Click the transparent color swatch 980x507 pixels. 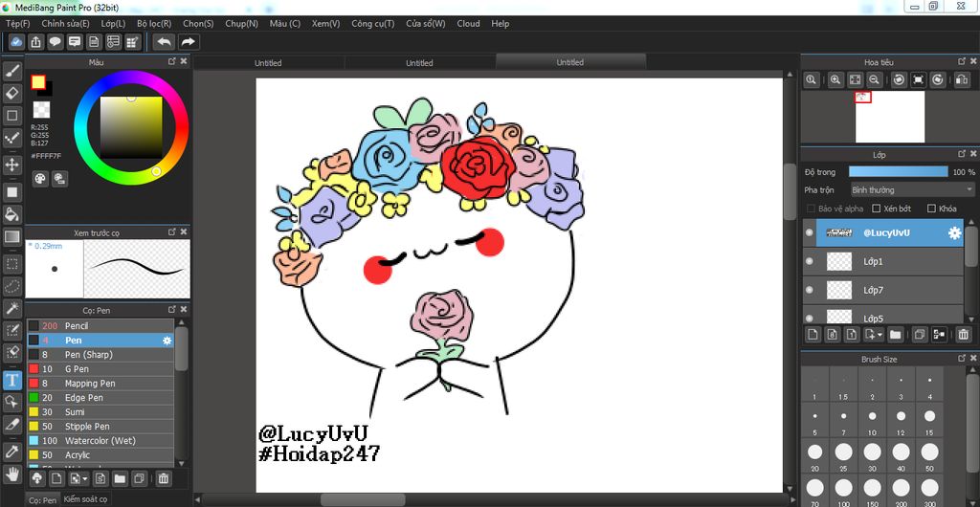(41, 110)
